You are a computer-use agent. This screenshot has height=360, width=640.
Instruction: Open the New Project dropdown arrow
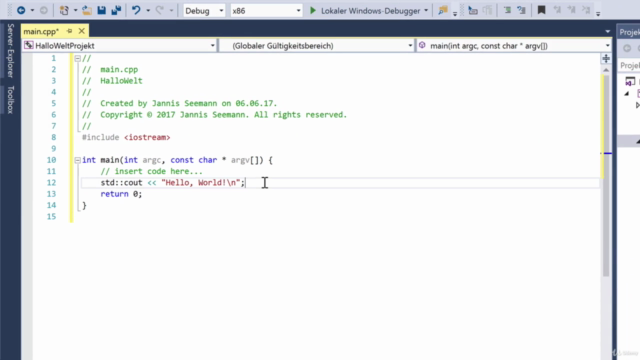click(75, 11)
